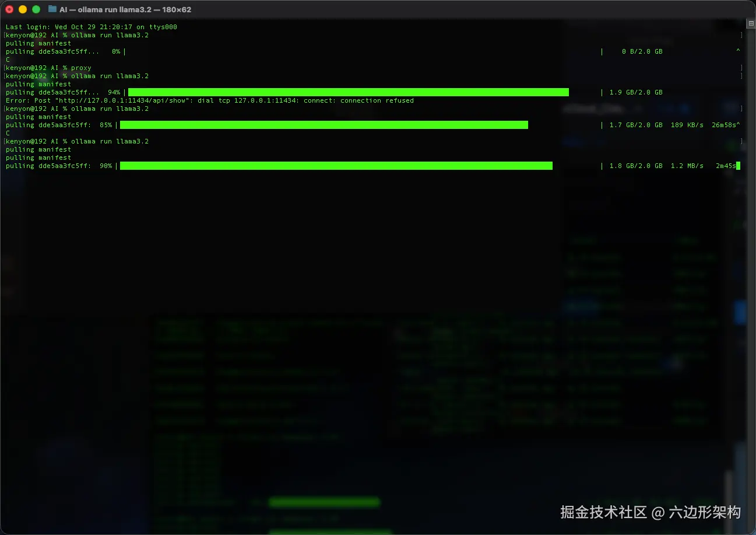
Task: Click the 'connection refused' error line
Action: tap(210, 100)
